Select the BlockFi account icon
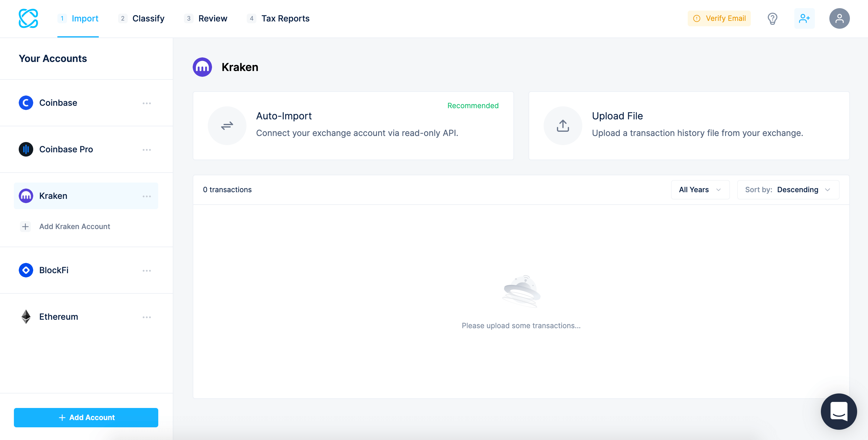868x440 pixels. click(x=26, y=270)
